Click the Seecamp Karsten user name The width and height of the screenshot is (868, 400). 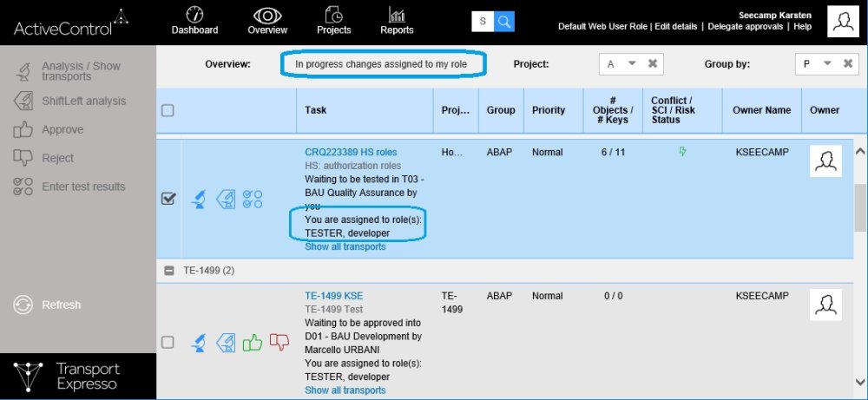coord(777,16)
